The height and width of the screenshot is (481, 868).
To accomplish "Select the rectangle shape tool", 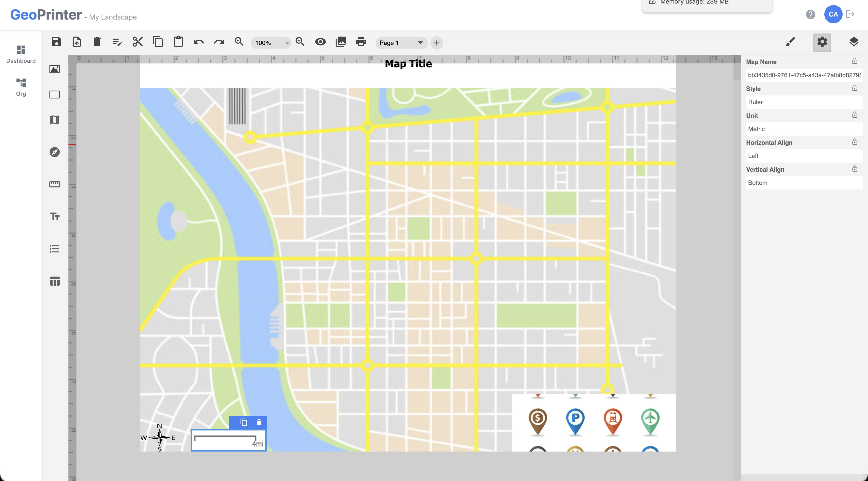I will [x=55, y=94].
